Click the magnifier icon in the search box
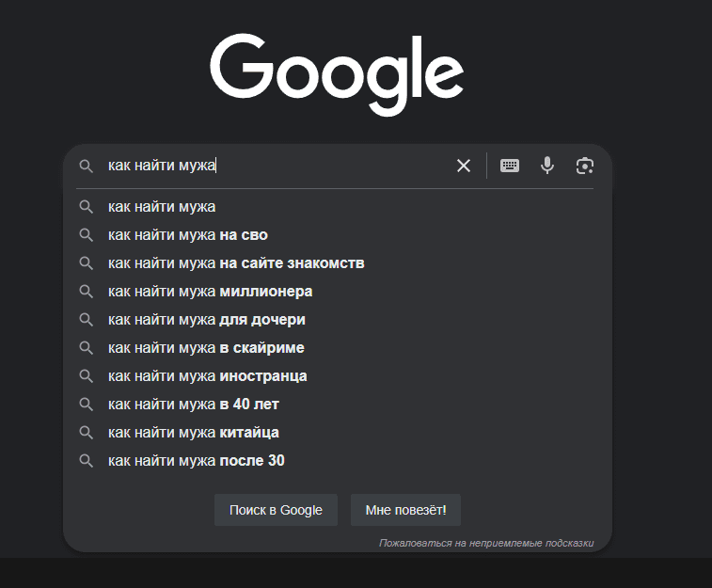Viewport: 712px width, 588px height. (x=86, y=166)
